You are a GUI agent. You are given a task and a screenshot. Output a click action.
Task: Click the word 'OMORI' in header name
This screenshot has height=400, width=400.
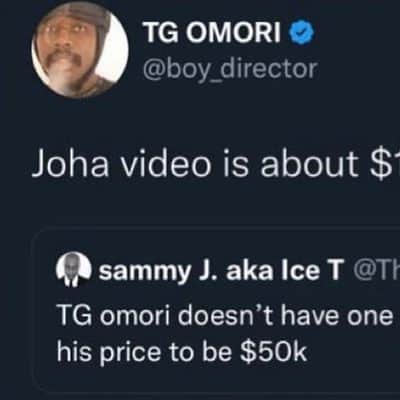(x=233, y=32)
